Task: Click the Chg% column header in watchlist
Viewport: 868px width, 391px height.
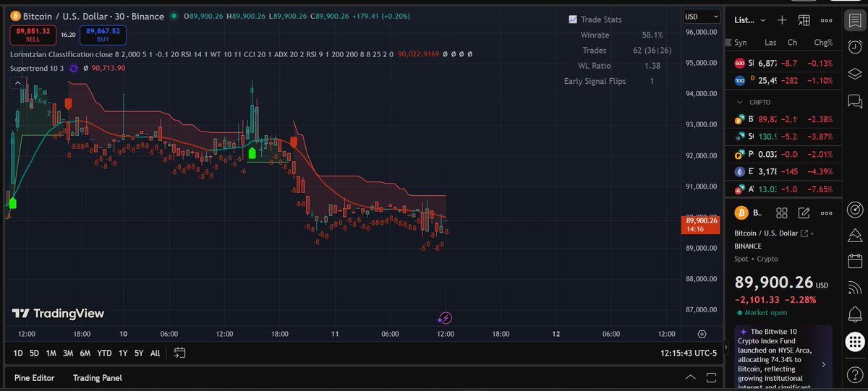Action: 823,43
